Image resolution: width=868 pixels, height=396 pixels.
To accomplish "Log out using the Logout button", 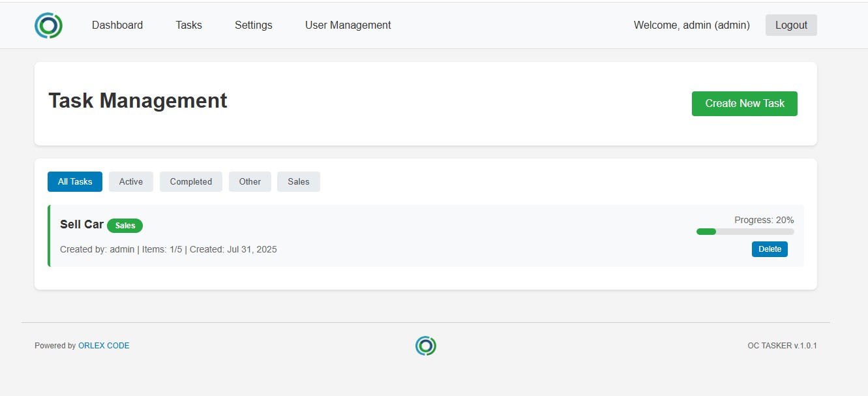I will point(790,25).
